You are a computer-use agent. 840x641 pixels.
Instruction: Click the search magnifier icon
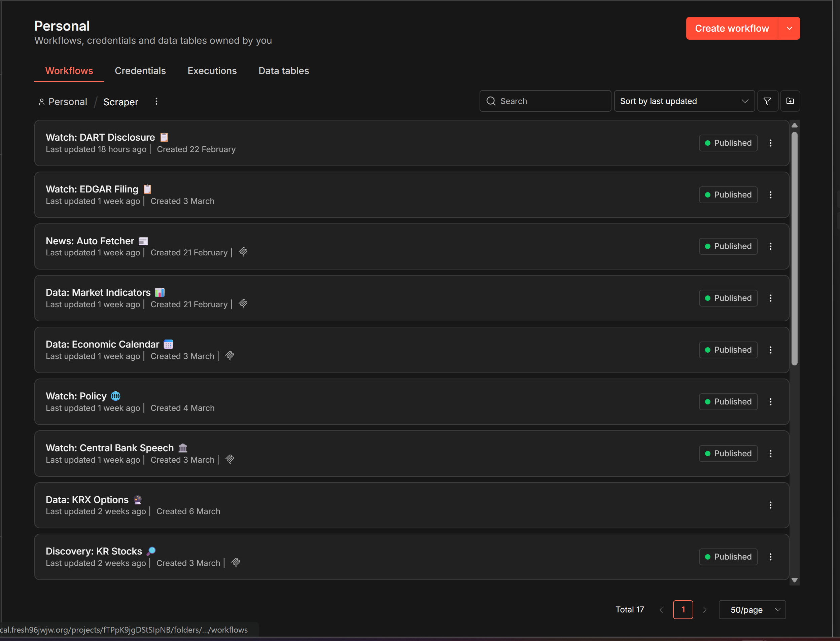(491, 101)
